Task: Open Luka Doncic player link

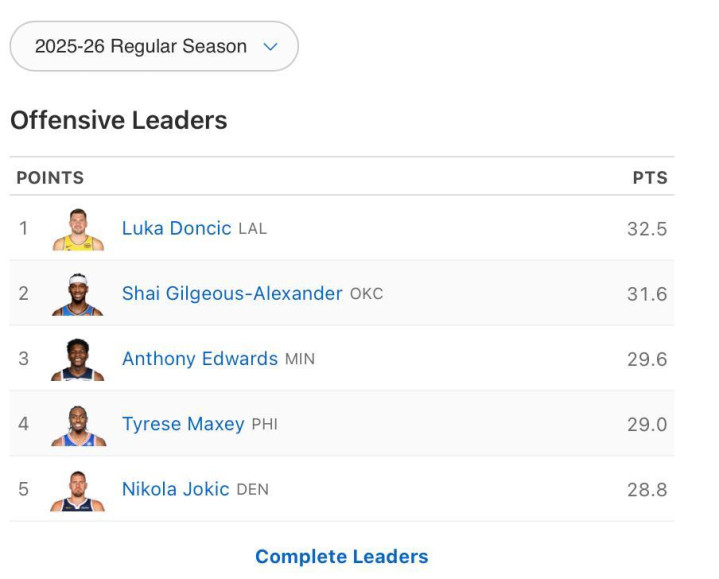Action: [176, 228]
